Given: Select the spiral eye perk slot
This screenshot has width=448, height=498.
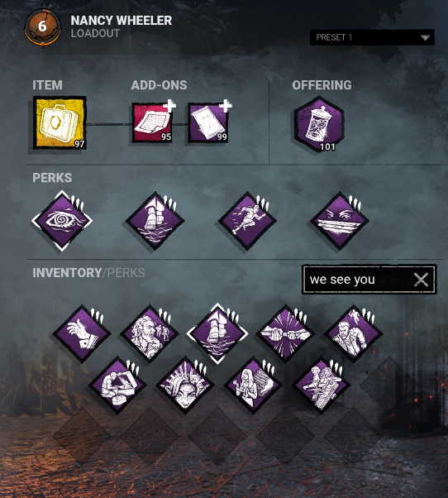Looking at the screenshot, I should coord(62,221).
